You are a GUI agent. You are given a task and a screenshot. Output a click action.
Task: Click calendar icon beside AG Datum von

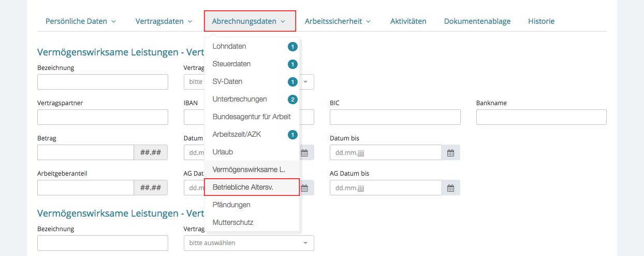(304, 188)
